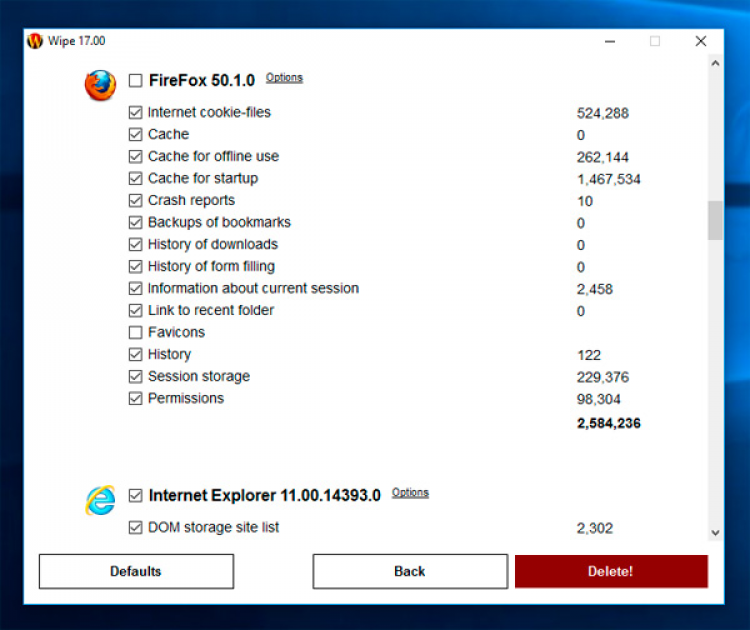Click the scrollbar up arrow
This screenshot has width=750, height=630.
coord(716,63)
